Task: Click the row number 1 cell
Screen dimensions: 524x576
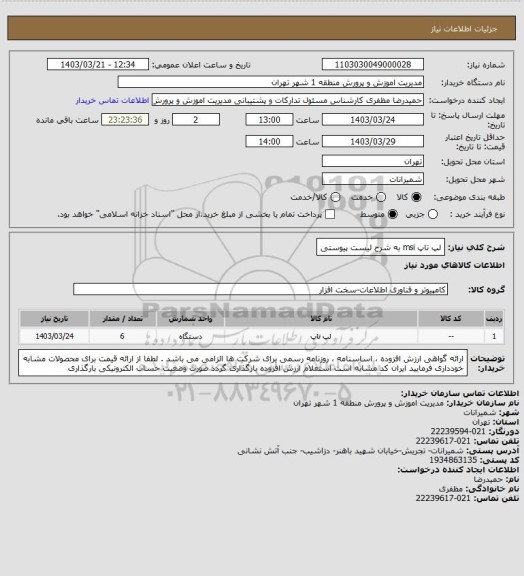Action: pyautogui.click(x=494, y=336)
